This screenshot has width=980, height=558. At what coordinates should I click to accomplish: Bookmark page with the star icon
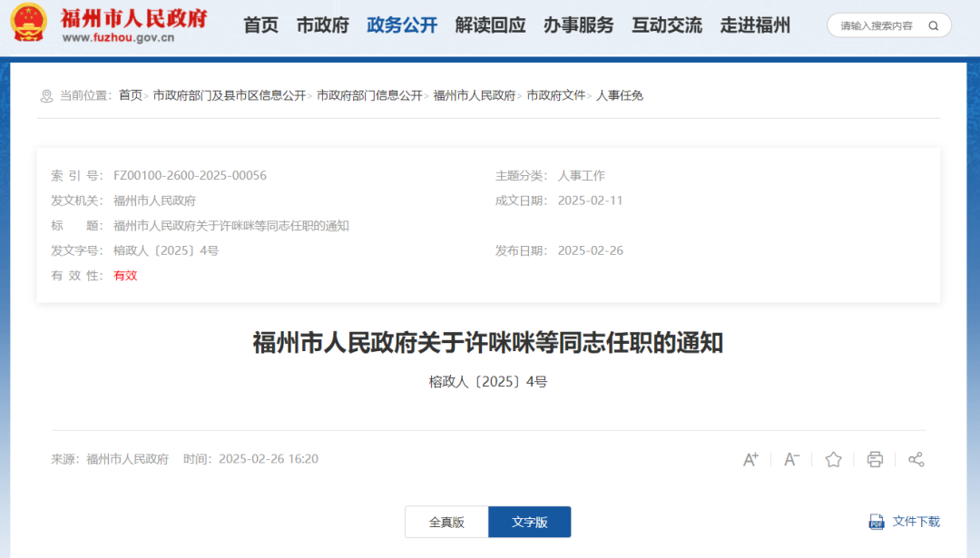tap(833, 459)
